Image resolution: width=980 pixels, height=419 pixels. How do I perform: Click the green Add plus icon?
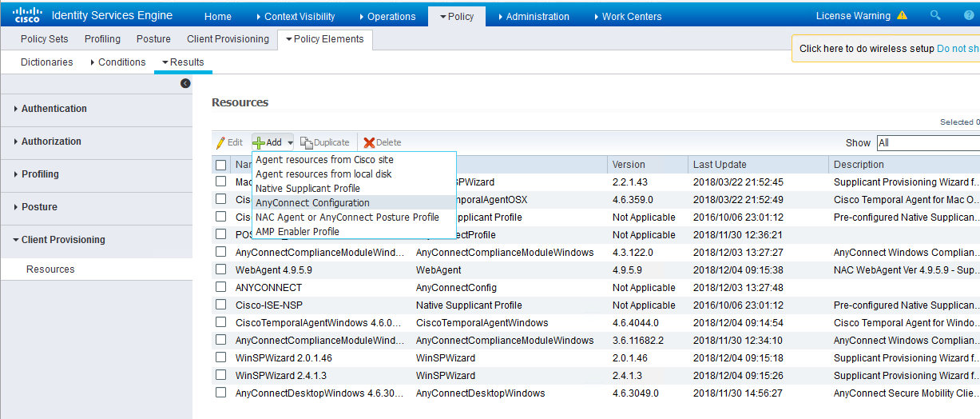pos(259,142)
